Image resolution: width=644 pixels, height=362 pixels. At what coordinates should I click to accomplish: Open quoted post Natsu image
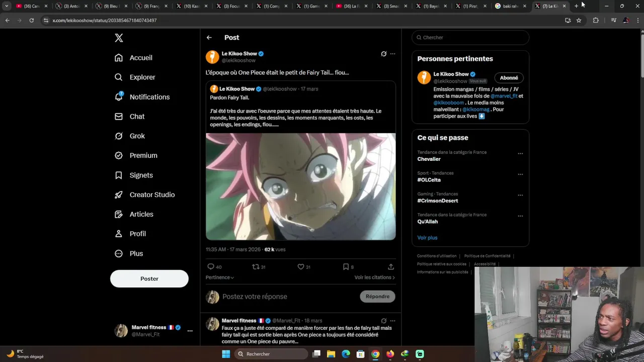click(301, 187)
